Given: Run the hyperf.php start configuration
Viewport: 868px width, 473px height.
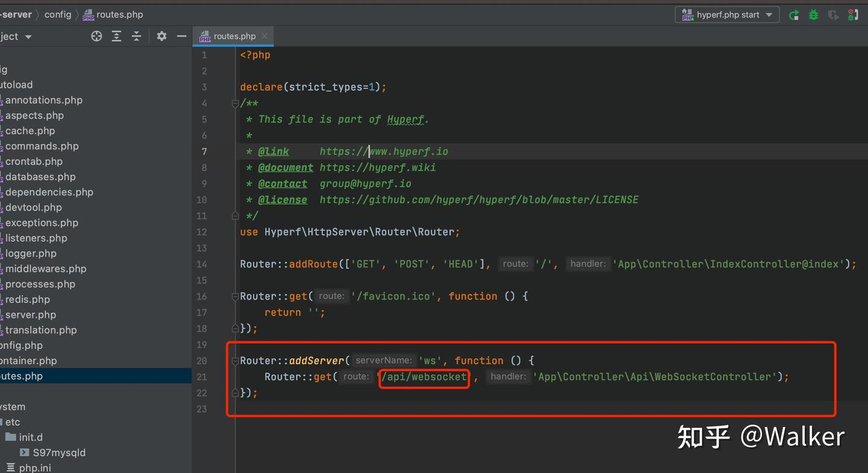Looking at the screenshot, I should (794, 14).
